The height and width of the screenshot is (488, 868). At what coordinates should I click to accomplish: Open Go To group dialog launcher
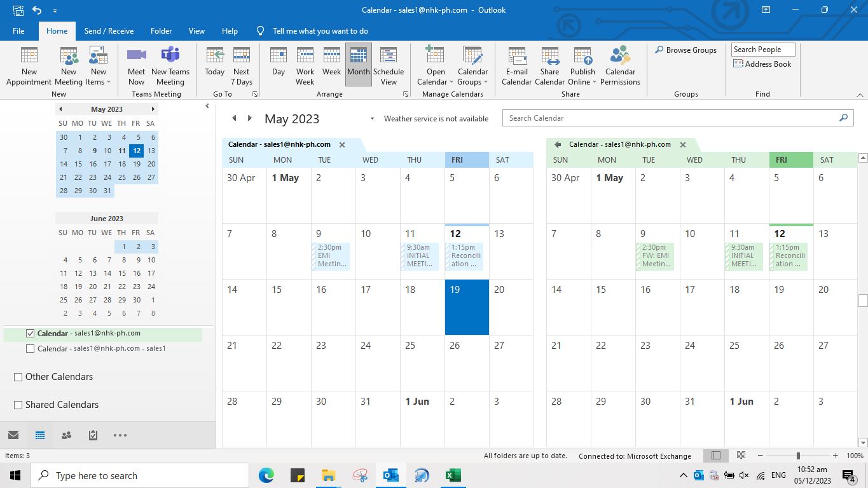tap(256, 94)
